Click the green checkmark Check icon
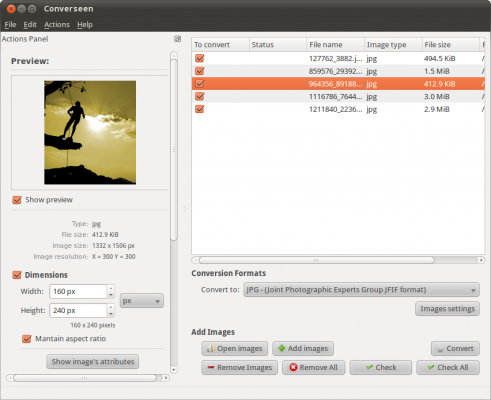The width and height of the screenshot is (491, 400). [x=369, y=367]
